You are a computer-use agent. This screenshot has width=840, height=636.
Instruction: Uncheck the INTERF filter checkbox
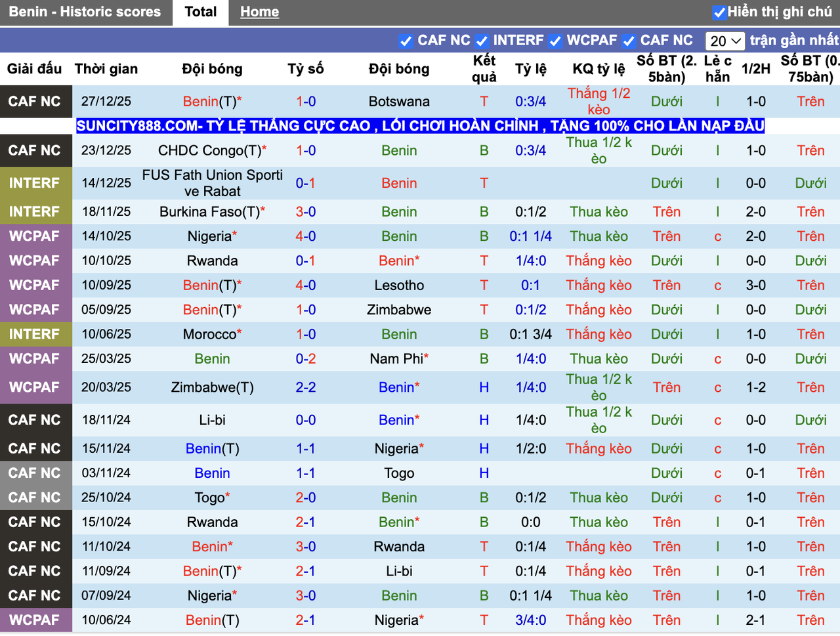click(482, 41)
